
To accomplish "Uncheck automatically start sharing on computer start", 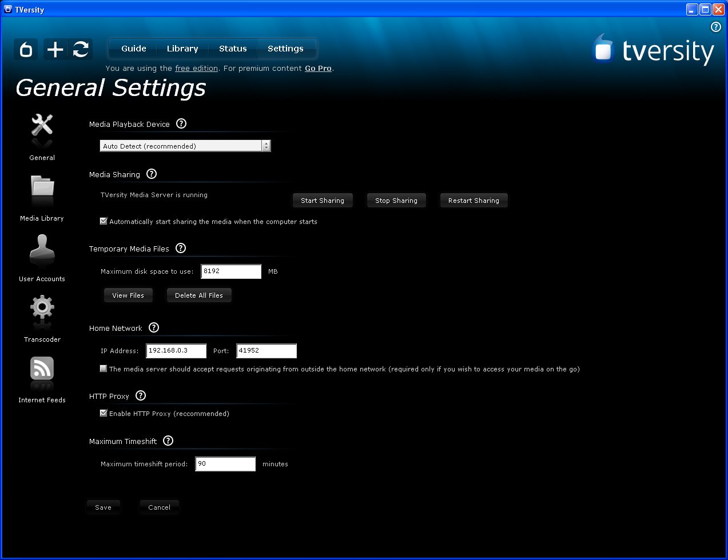I will click(x=104, y=222).
